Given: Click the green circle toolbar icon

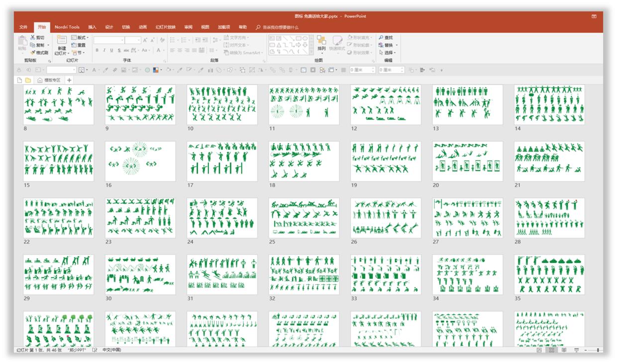Looking at the screenshot, I should coord(147,70).
